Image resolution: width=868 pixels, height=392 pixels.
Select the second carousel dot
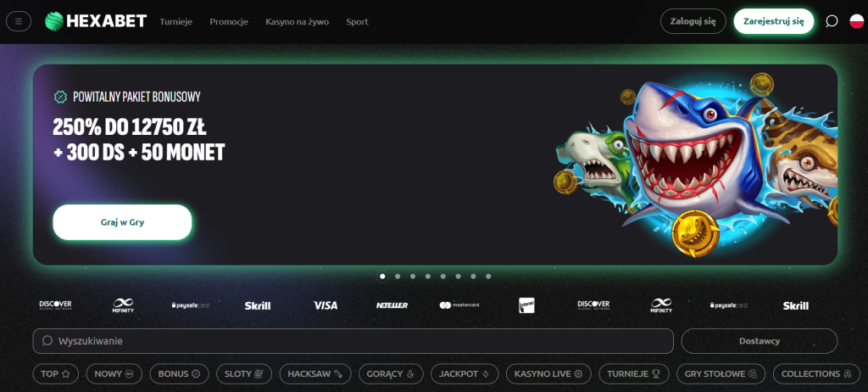[398, 276]
